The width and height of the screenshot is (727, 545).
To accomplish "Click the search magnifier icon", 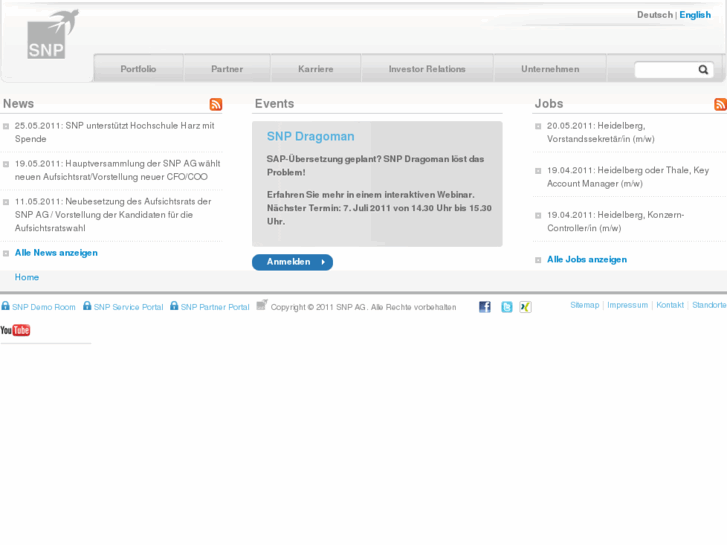I will 703,70.
